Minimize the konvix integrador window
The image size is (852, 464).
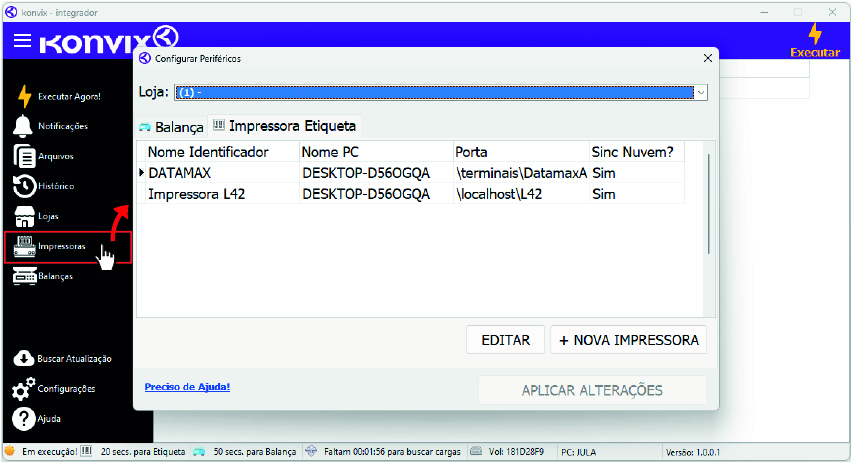click(764, 12)
